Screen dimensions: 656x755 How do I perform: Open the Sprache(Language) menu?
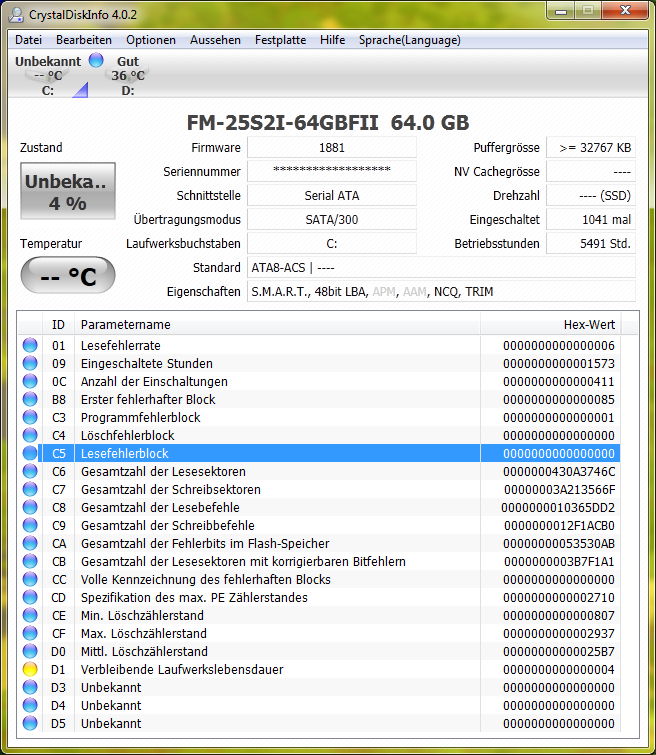pos(409,40)
